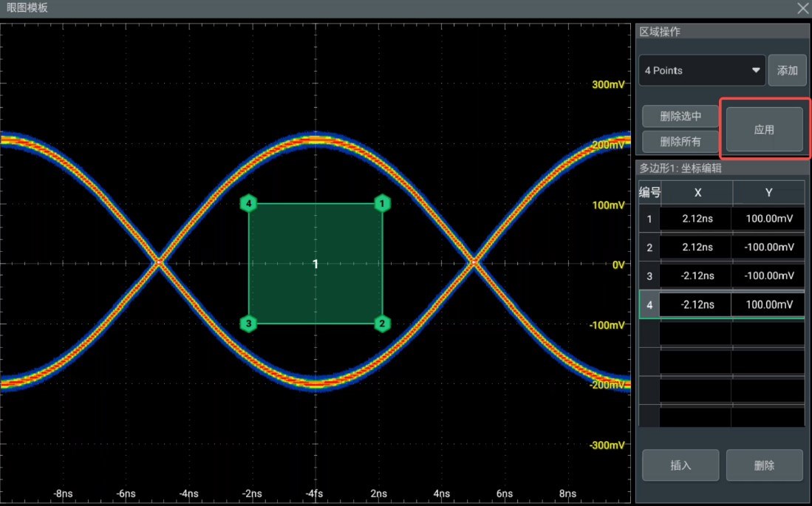Edit the Y value of point 3
Viewport: 812px width, 506px height.
click(x=768, y=276)
